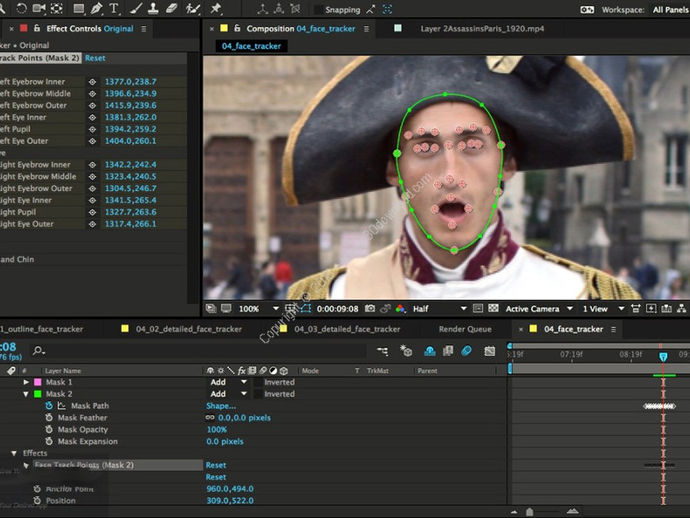Select the Rectangle shape tool
Viewport: 690px width, 518px height.
pos(79,8)
